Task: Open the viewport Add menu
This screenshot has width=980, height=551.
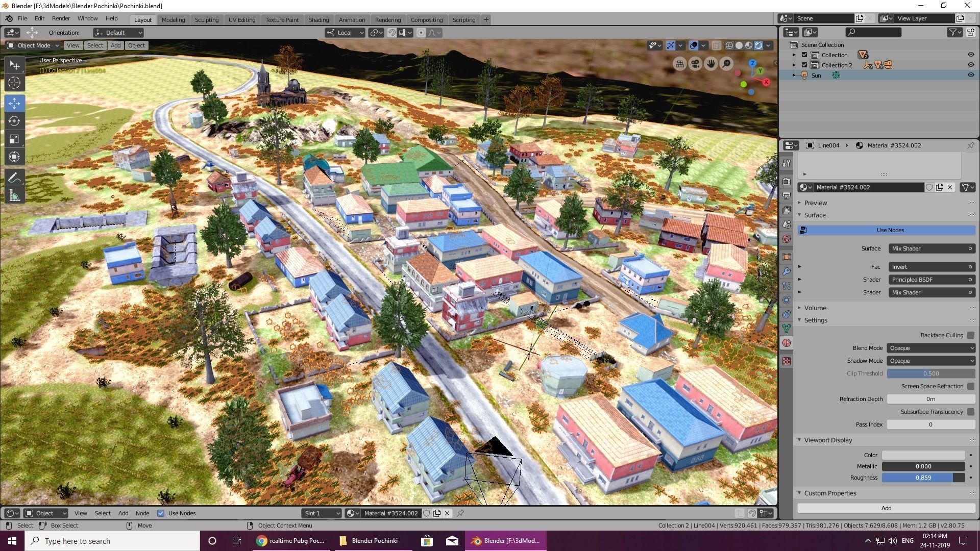Action: (x=116, y=45)
